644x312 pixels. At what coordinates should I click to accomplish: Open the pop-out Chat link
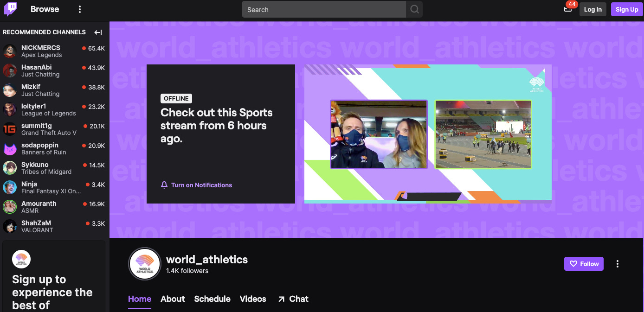[293, 299]
